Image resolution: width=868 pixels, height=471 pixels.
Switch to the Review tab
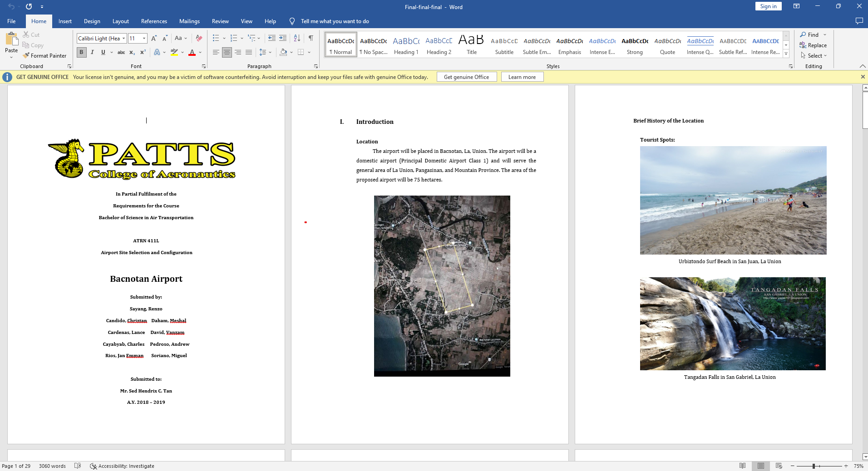coord(220,21)
